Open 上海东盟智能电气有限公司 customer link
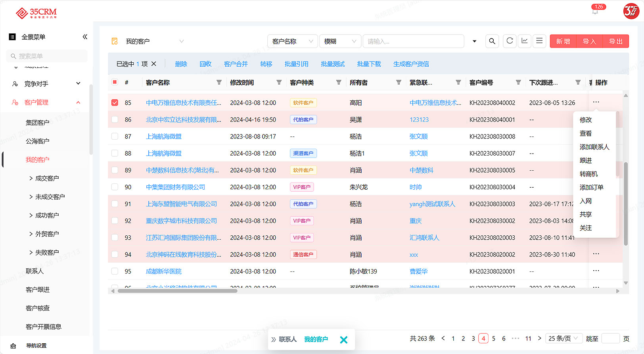 coord(181,204)
